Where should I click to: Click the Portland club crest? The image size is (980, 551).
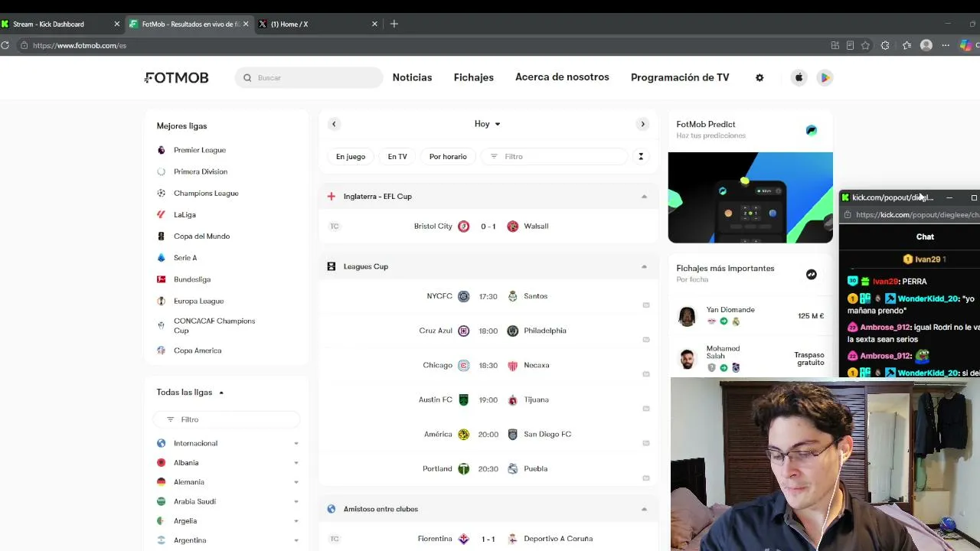[463, 469]
